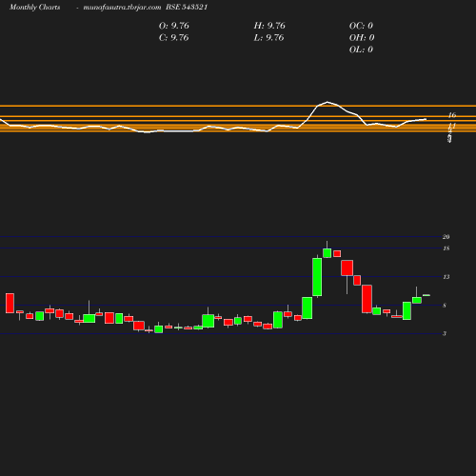Click the "OL: 0" readout
476x476 pixels.
(361, 50)
